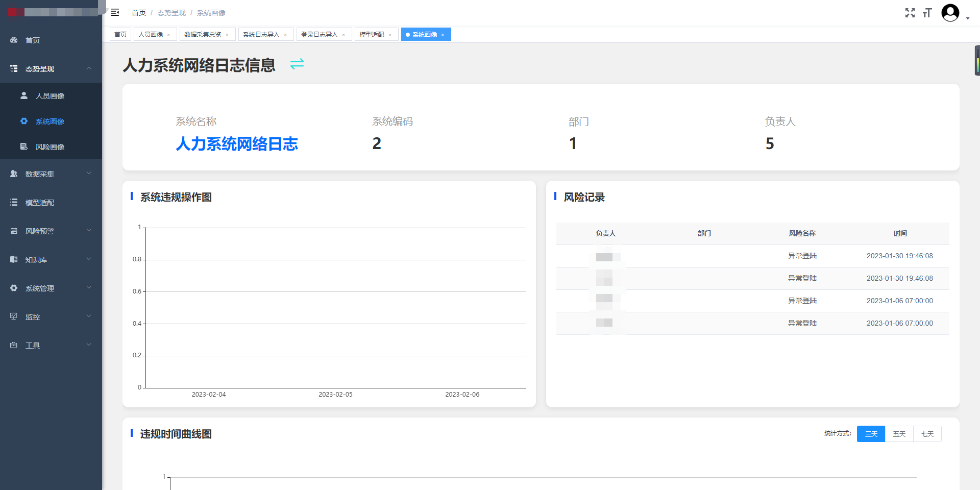Expand the 系统管理 menu chevron
The image size is (980, 490).
[x=89, y=287]
